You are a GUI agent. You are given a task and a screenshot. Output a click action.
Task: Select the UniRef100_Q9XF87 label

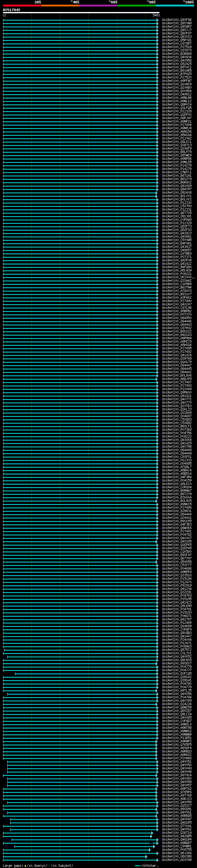point(177,33)
